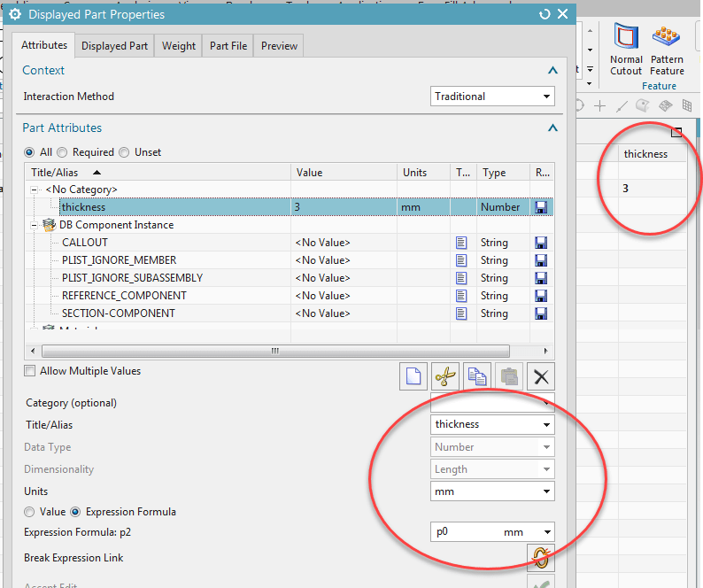
Task: Click the plus point icon in toolbar
Action: pos(599,106)
